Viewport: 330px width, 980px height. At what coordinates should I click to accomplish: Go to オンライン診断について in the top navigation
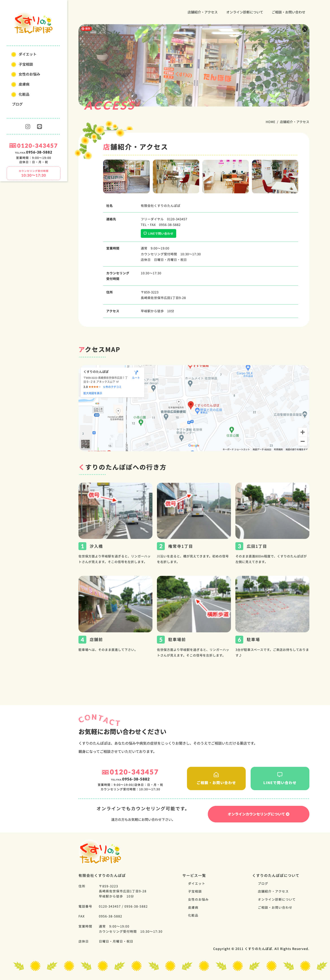click(245, 12)
